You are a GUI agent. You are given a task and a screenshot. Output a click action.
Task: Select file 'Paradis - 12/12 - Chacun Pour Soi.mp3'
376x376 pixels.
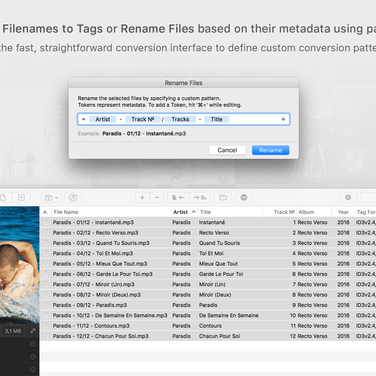click(x=100, y=336)
